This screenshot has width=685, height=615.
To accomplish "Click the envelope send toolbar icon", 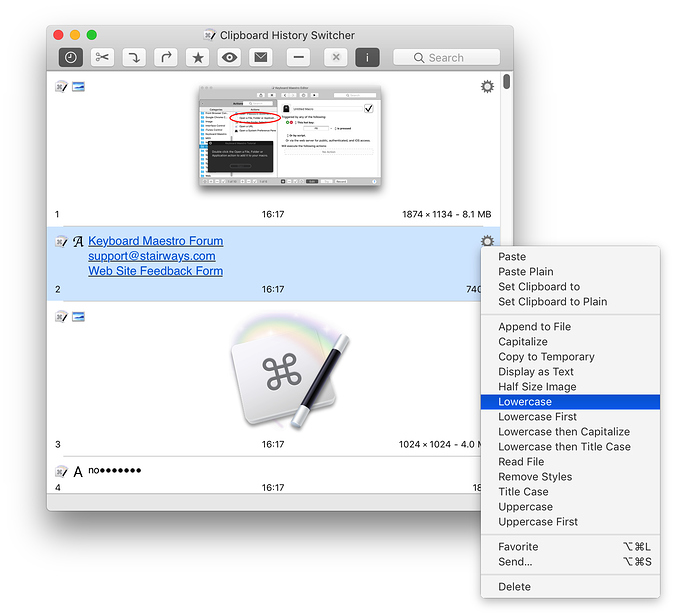I will pos(261,57).
